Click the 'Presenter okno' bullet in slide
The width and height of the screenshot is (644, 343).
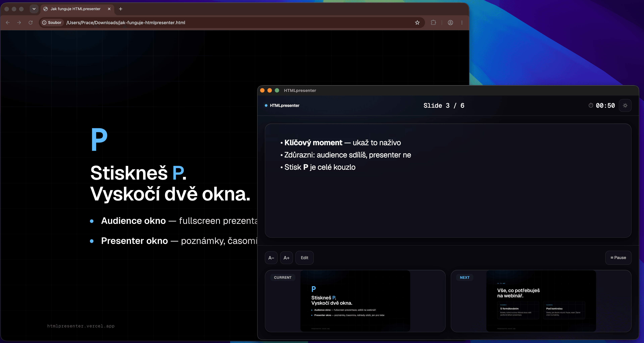click(x=174, y=241)
